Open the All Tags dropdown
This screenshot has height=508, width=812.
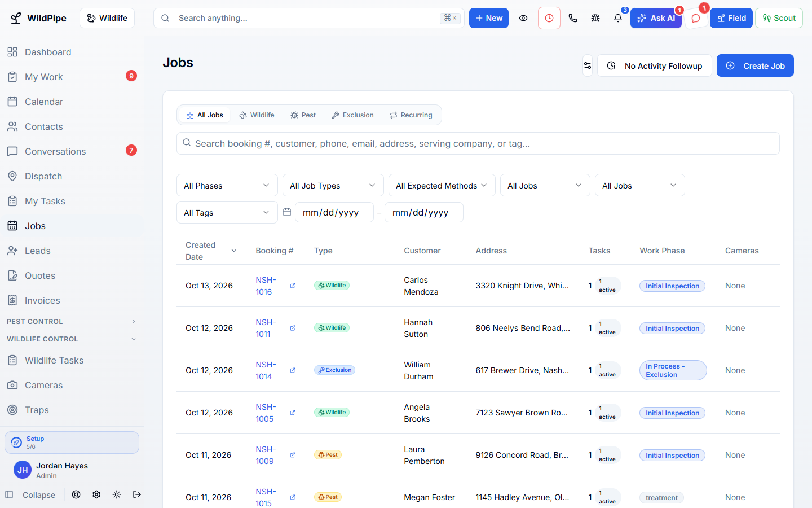pos(227,212)
